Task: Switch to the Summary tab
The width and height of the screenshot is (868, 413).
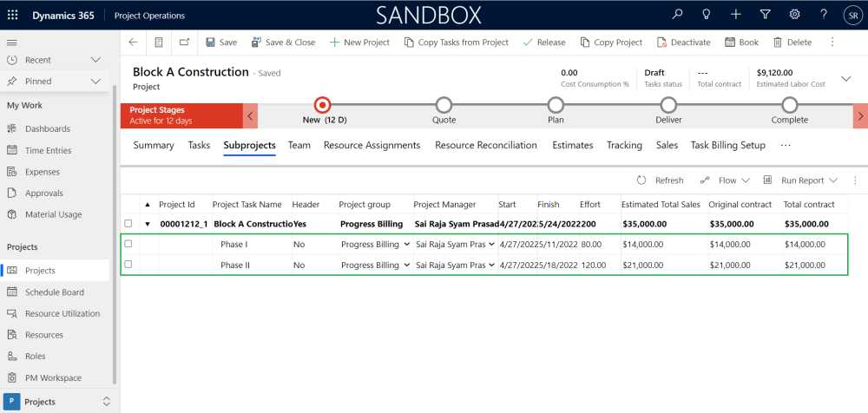Action: (154, 145)
